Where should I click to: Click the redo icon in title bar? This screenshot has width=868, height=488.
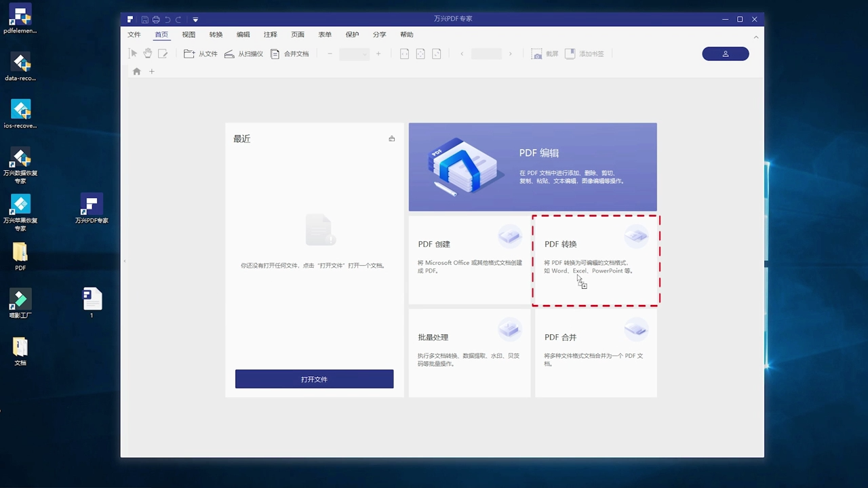click(178, 20)
